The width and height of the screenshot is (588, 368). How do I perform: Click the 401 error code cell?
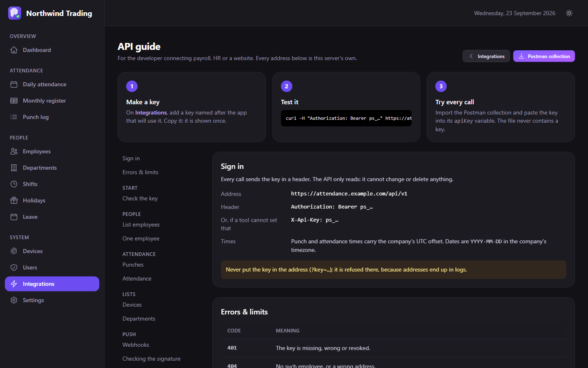point(232,348)
